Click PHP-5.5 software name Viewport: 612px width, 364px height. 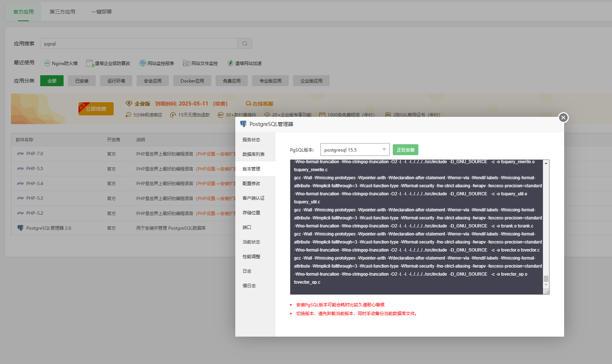(35, 169)
